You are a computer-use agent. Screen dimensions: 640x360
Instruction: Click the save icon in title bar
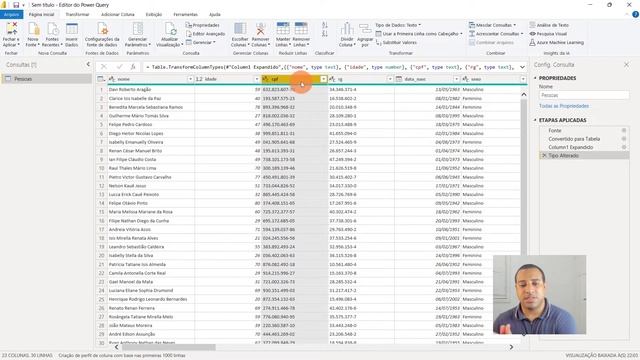pyautogui.click(x=16, y=5)
